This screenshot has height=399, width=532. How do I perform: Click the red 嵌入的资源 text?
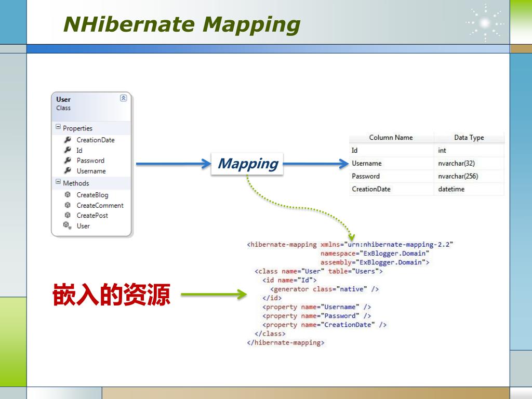(x=111, y=295)
